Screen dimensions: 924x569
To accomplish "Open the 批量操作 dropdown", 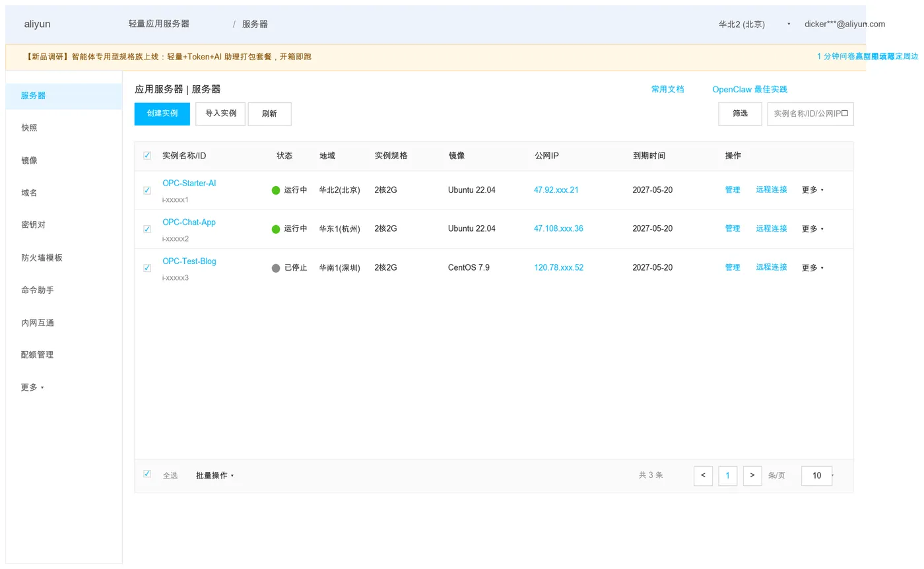I will tap(214, 475).
